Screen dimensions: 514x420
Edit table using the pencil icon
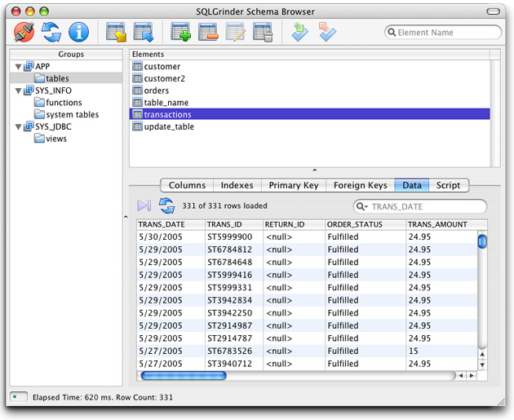pos(235,32)
